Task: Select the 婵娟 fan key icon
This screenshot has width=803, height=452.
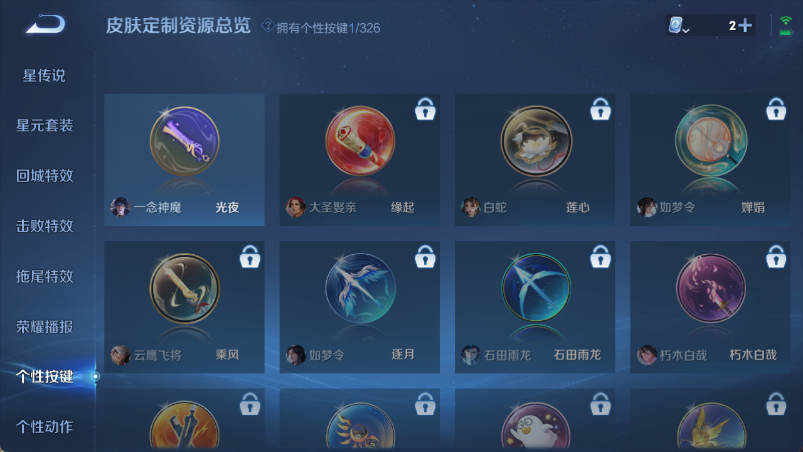Action: (711, 141)
